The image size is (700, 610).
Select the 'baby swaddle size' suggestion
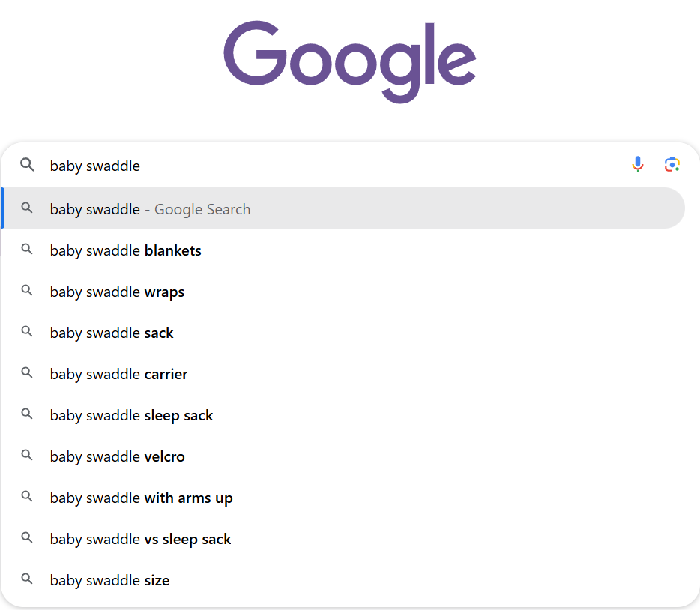pos(109,580)
